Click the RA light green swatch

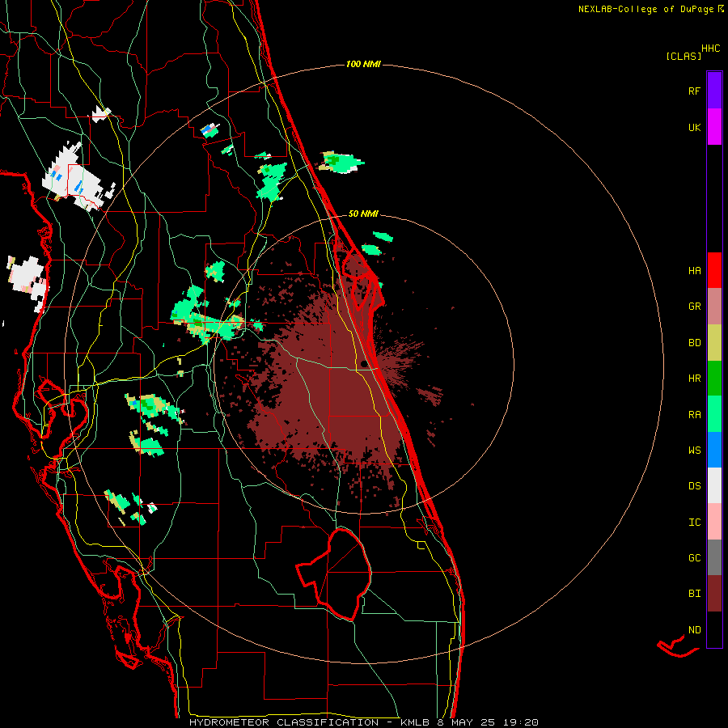tap(714, 414)
